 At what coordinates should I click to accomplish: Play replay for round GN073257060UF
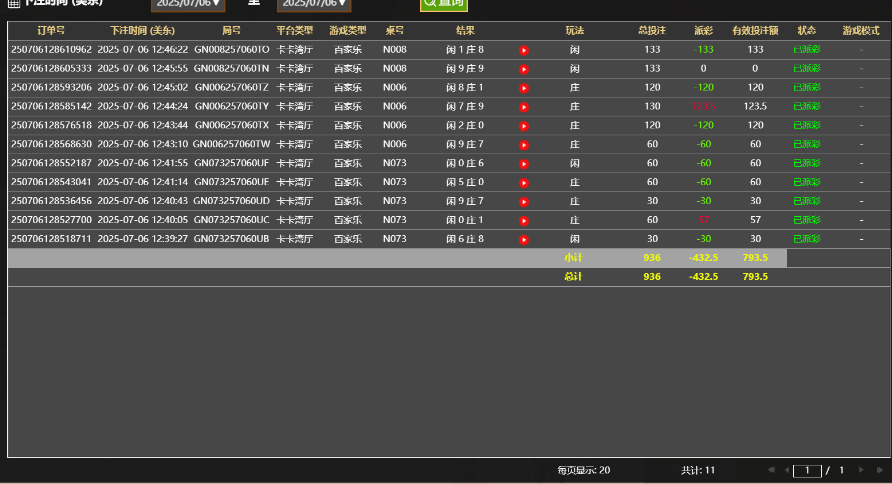(x=524, y=163)
